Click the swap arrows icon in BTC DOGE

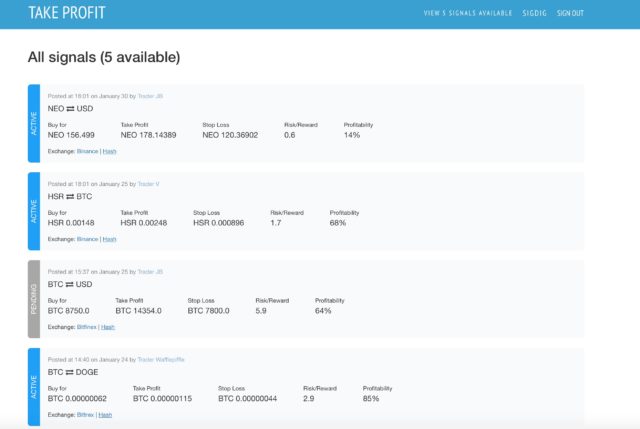coord(68,371)
